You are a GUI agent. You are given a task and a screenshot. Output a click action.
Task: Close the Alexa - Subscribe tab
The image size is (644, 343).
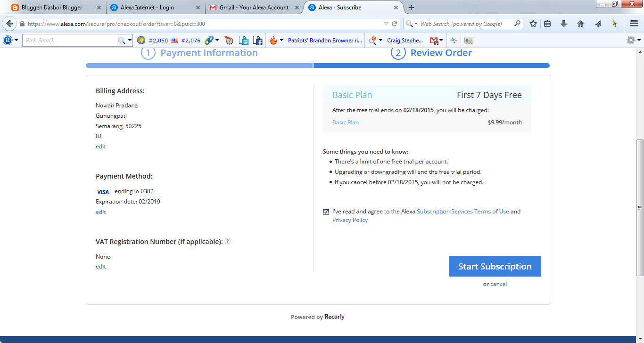[x=396, y=8]
